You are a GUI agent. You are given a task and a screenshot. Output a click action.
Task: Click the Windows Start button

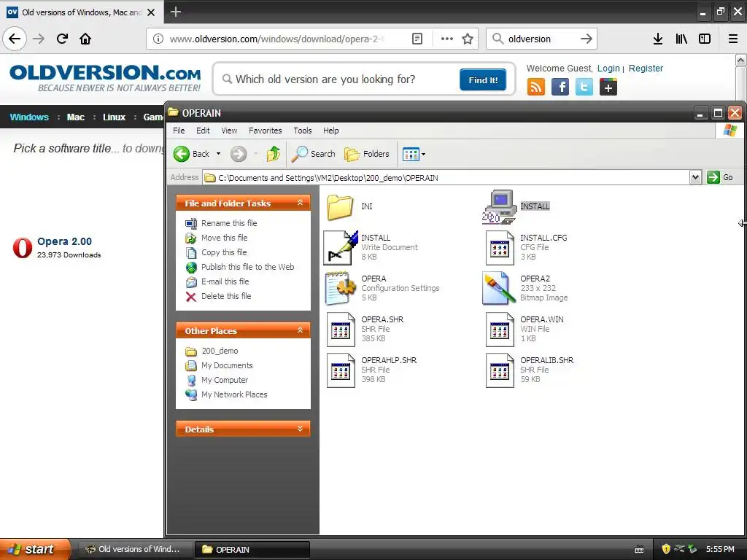[35, 549]
